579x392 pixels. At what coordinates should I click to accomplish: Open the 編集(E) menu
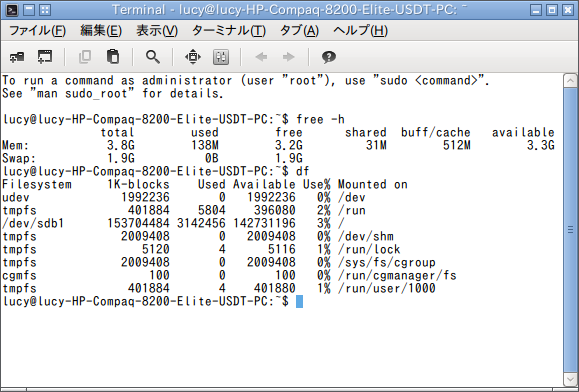(x=101, y=31)
